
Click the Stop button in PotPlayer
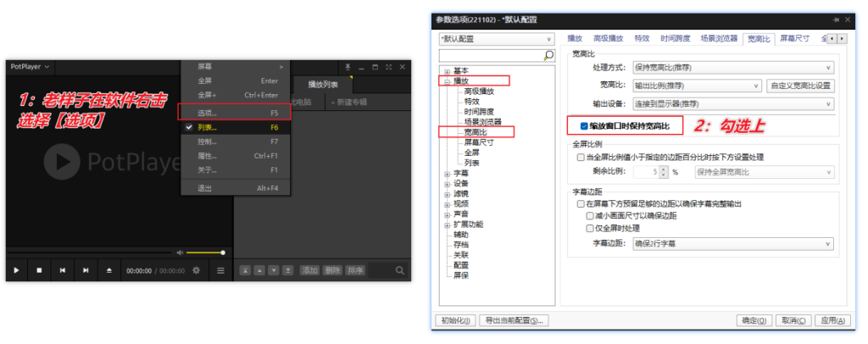click(x=39, y=270)
